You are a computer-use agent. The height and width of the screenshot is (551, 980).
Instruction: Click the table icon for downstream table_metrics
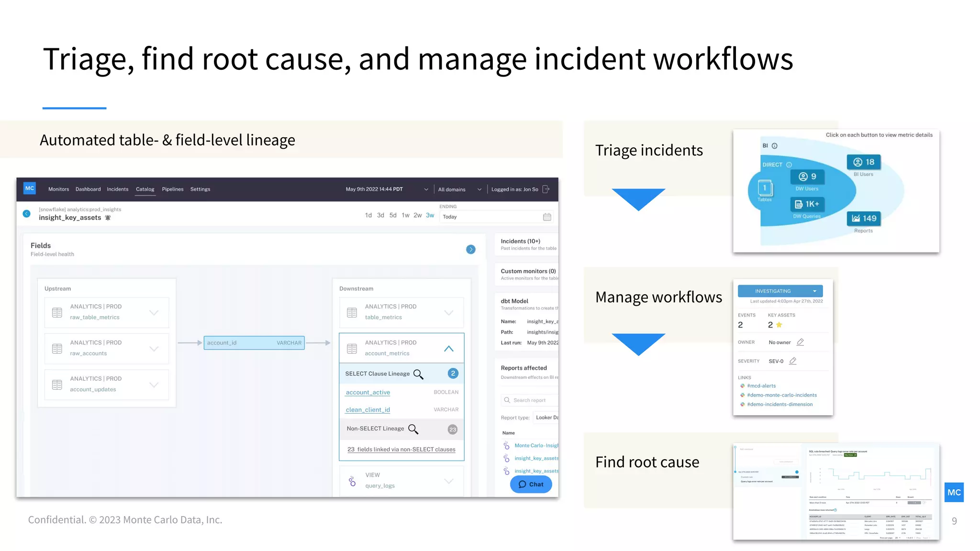coord(352,312)
